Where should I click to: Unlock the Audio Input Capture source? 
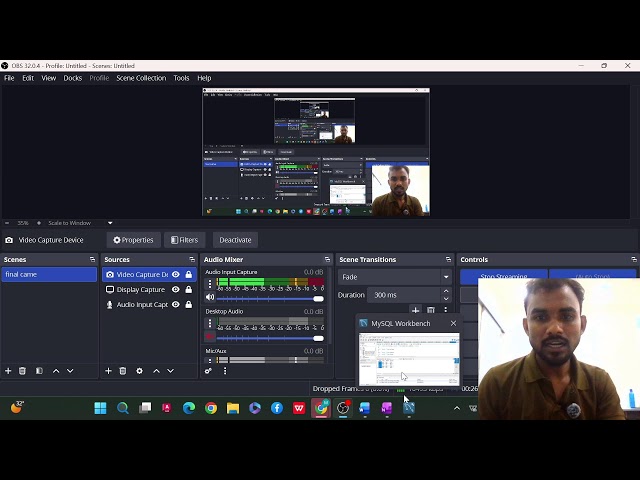[x=189, y=304]
